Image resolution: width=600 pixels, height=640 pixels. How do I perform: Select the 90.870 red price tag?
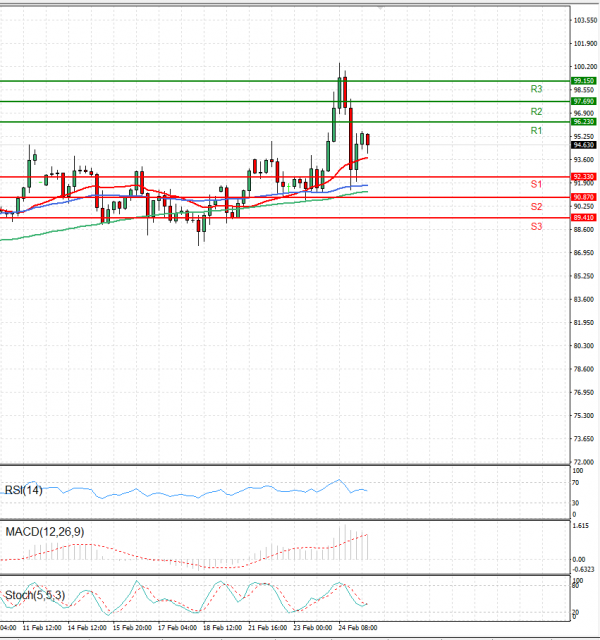(584, 197)
